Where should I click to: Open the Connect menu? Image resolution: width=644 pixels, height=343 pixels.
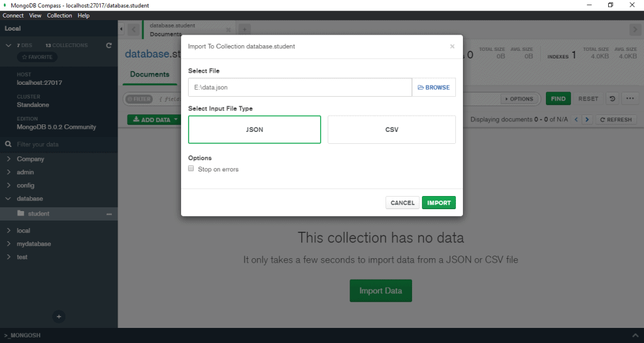13,16
